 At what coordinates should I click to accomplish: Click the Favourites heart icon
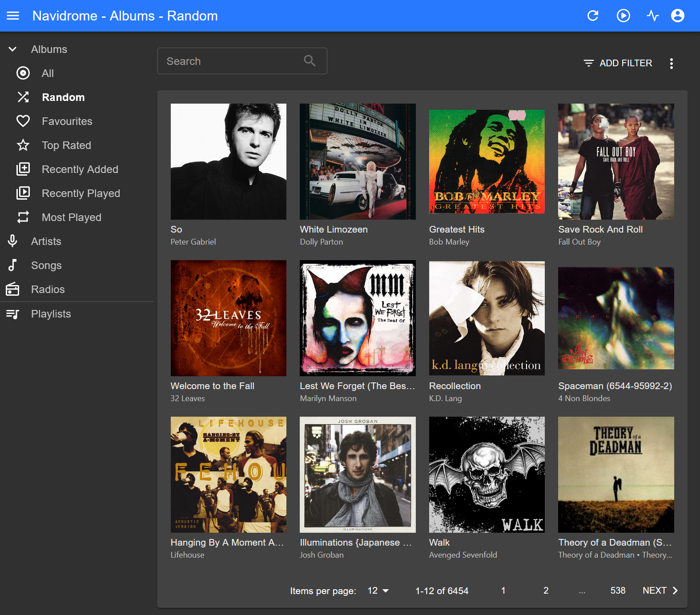click(x=23, y=121)
